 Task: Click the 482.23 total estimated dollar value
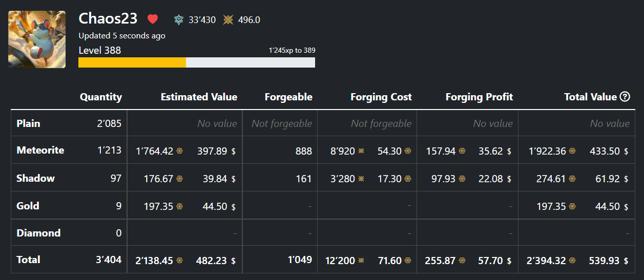(x=211, y=261)
